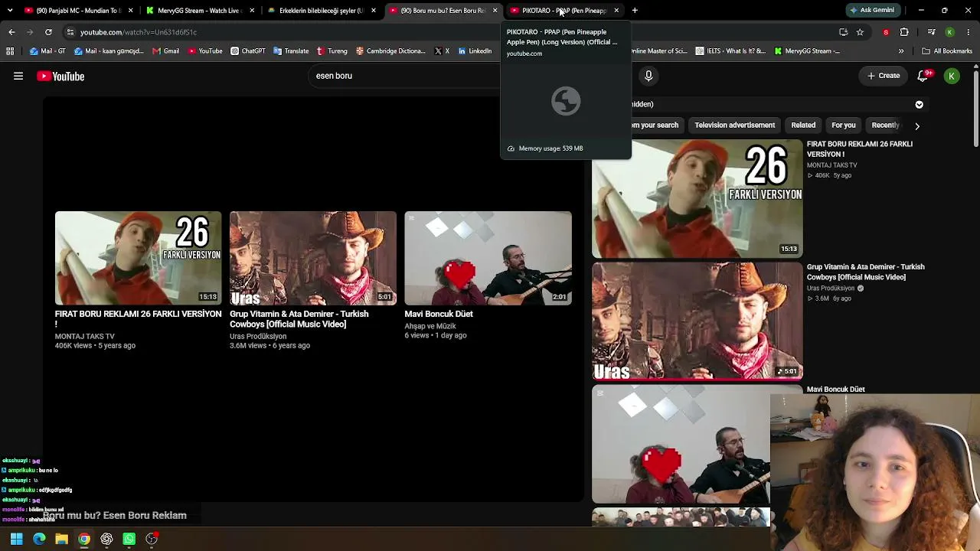Open sidebar FIRAT BORU REKLAMI thumbnail

tap(697, 198)
